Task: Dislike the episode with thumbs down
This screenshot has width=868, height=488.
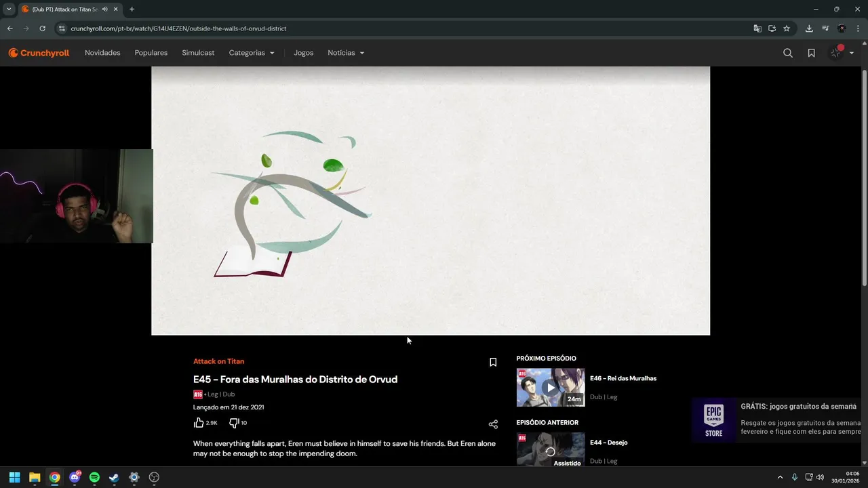Action: coord(234,423)
